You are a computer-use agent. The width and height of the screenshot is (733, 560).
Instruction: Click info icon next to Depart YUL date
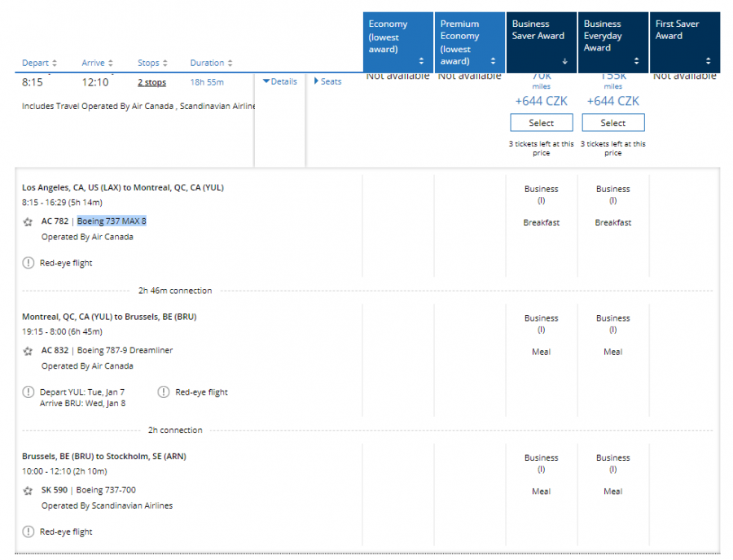28,392
